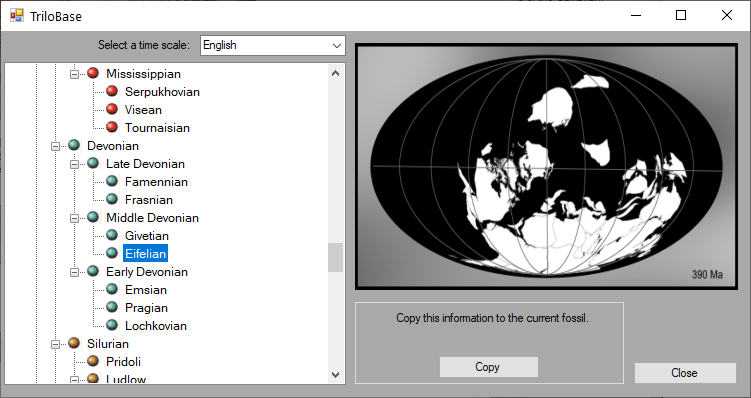Screen dimensions: 751x398
Task: Choose the Frasnian stage
Action: point(148,200)
